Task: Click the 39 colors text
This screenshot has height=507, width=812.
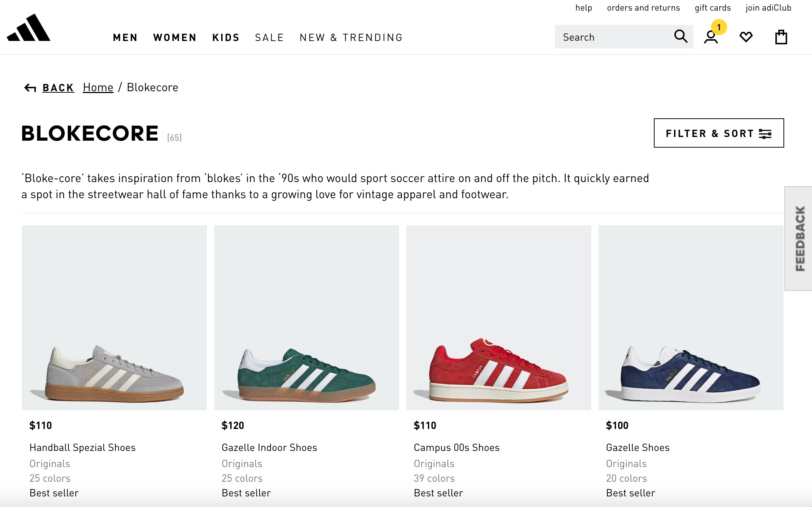Action: click(x=434, y=478)
